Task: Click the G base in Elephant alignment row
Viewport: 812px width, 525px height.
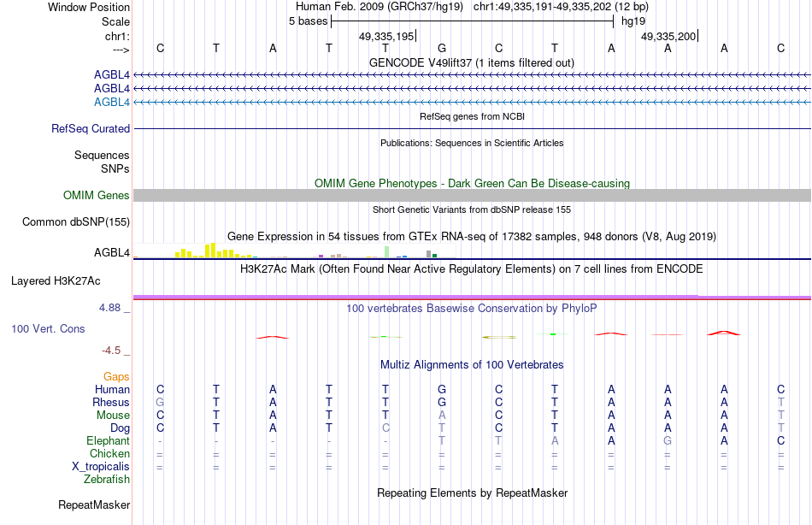Action: click(x=668, y=441)
